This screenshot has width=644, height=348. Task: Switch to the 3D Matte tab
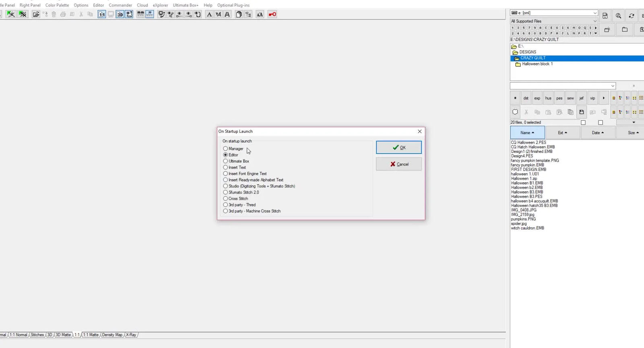click(x=63, y=335)
